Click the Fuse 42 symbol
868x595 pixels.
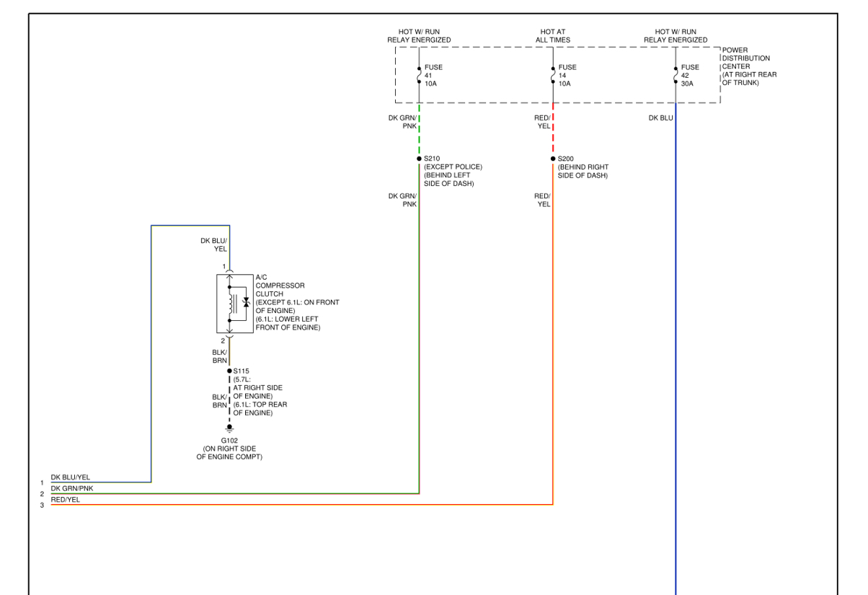pyautogui.click(x=676, y=75)
